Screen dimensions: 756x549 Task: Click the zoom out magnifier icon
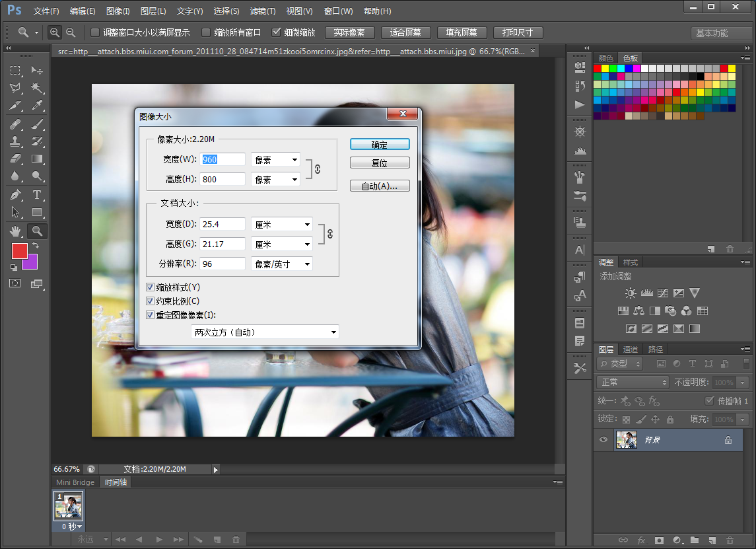[71, 32]
